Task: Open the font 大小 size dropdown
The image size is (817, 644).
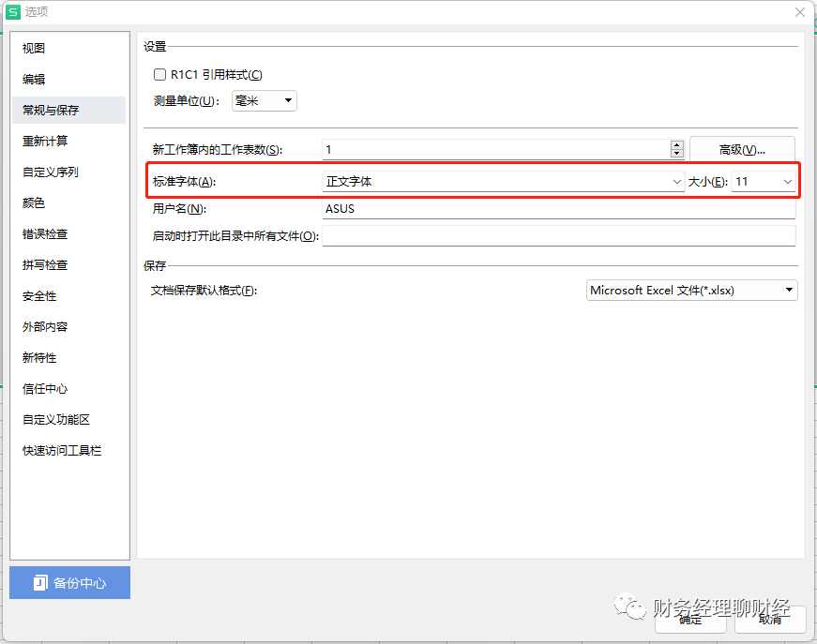Action: 788,181
